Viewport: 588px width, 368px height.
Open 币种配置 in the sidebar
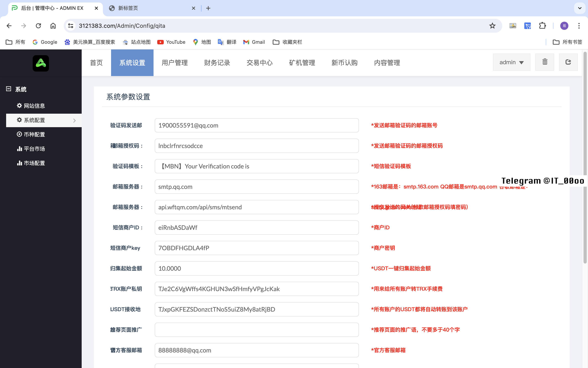point(31,134)
